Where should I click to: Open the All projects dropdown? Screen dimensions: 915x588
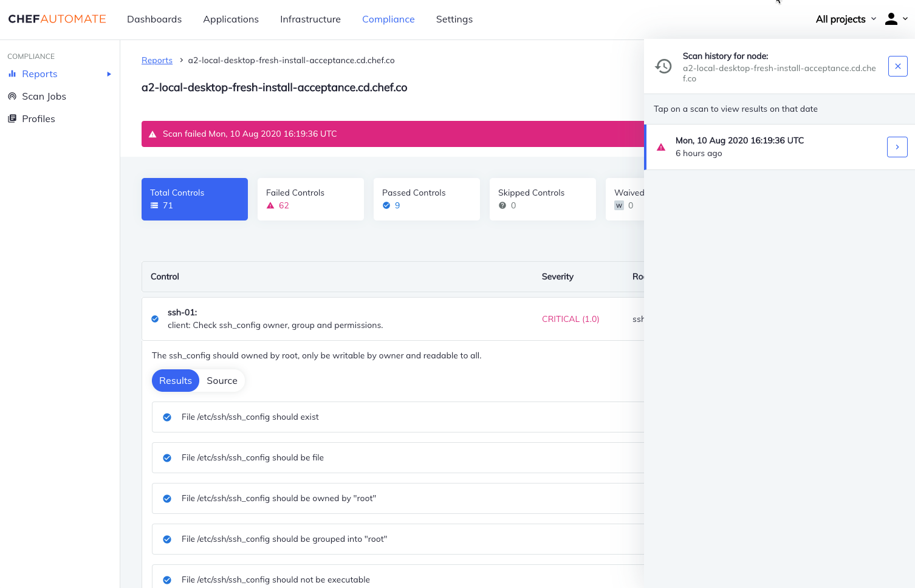pos(846,19)
